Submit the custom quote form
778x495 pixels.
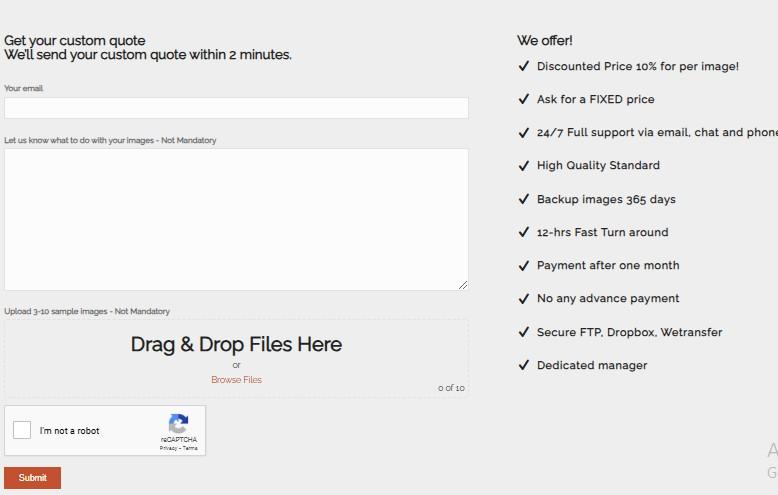point(33,478)
